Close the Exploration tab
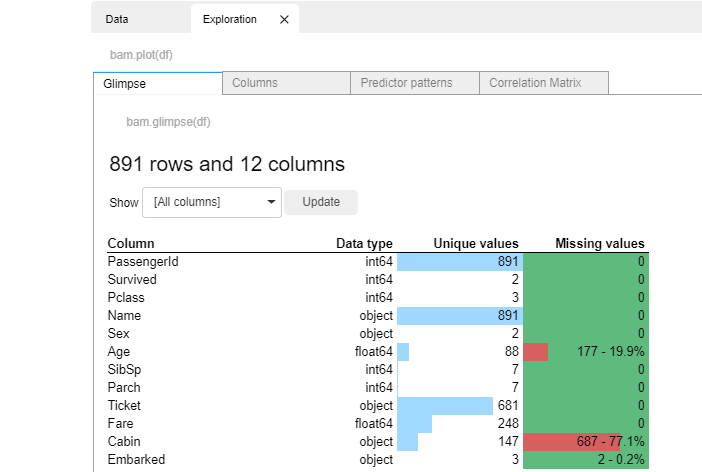The image size is (702, 472). pos(284,19)
